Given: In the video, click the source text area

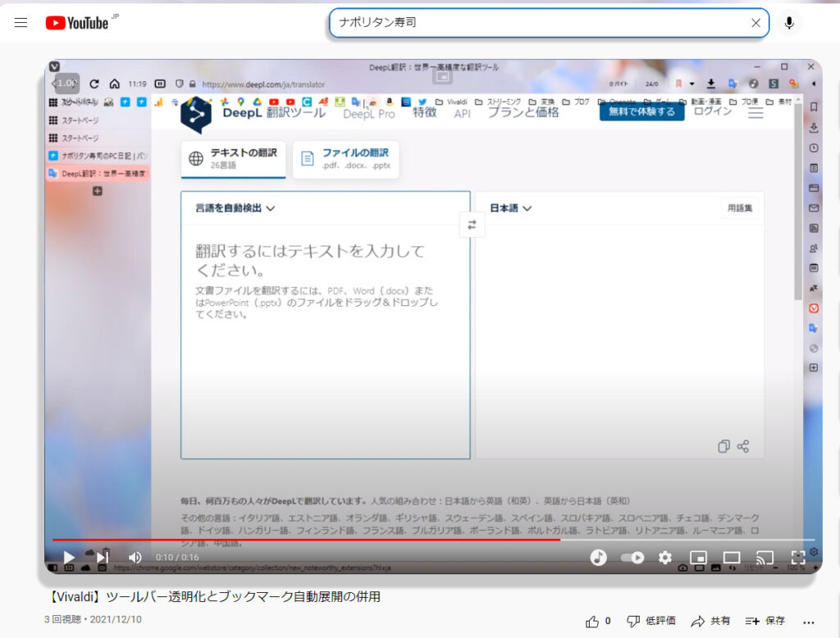Looking at the screenshot, I should tap(325, 340).
